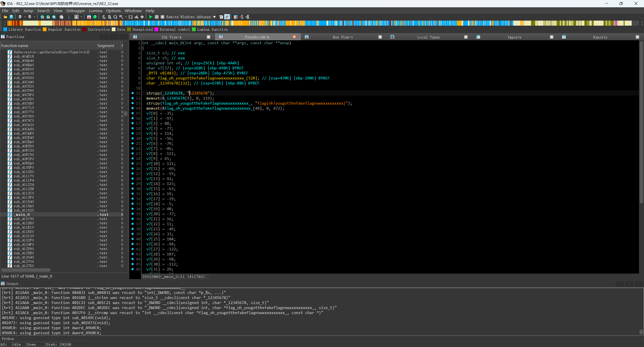Click the breakpoint list toolbar icon
The height and width of the screenshot is (347, 644).
[236, 17]
